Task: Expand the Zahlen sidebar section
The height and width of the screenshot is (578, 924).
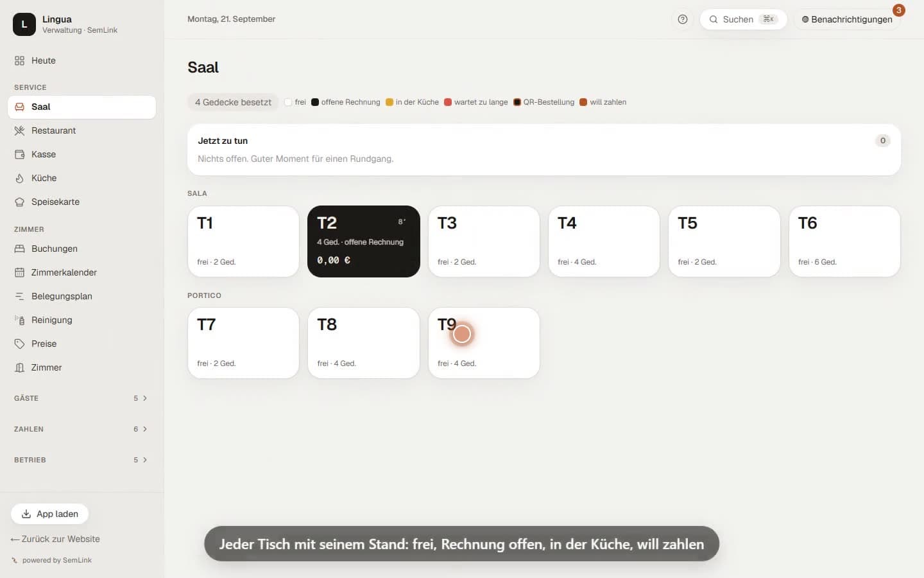Action: pos(81,429)
